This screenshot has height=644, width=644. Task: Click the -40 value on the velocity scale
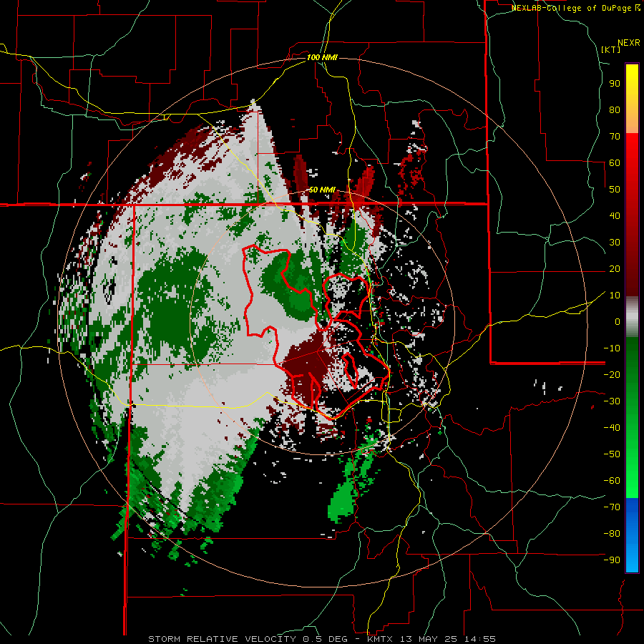pyautogui.click(x=612, y=428)
